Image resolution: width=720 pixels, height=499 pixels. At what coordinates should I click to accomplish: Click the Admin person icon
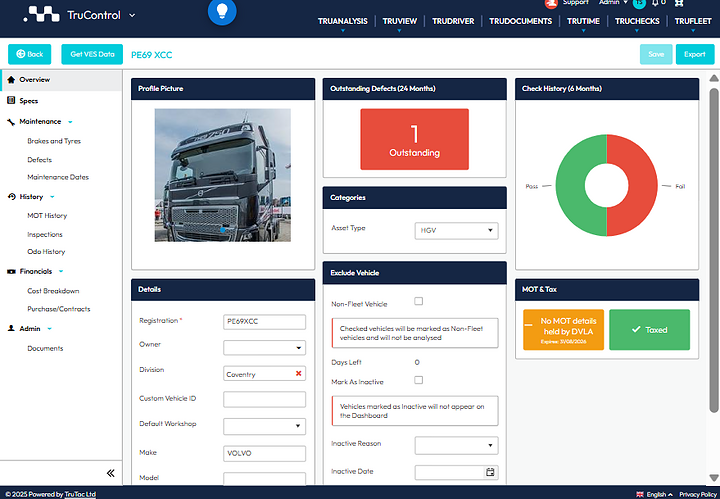[11, 328]
